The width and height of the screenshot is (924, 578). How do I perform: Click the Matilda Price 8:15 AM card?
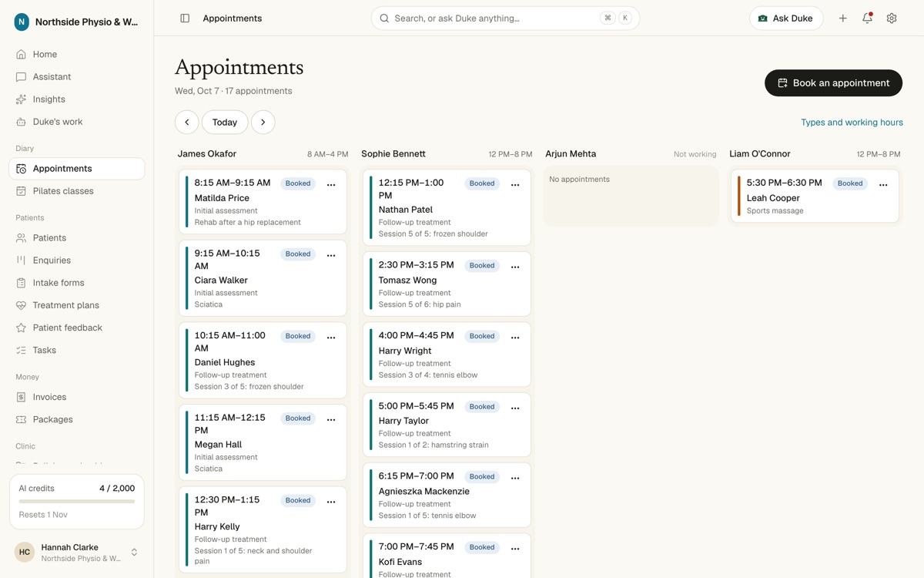point(263,202)
